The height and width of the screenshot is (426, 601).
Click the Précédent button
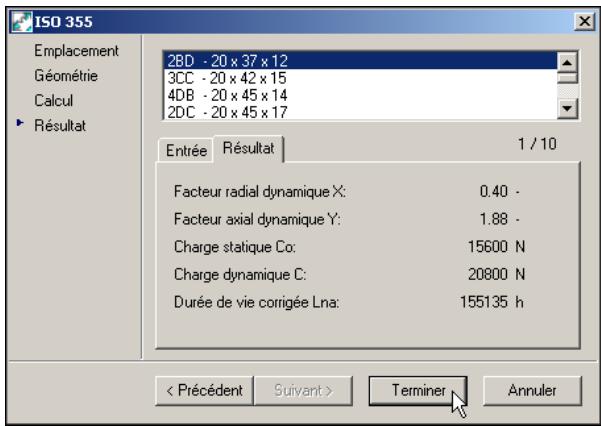pyautogui.click(x=204, y=390)
